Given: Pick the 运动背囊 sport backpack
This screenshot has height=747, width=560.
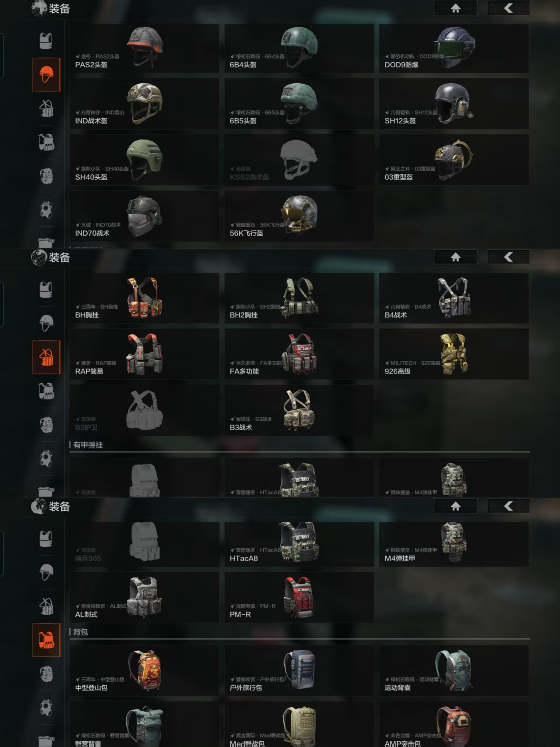Looking at the screenshot, I should pyautogui.click(x=454, y=670).
